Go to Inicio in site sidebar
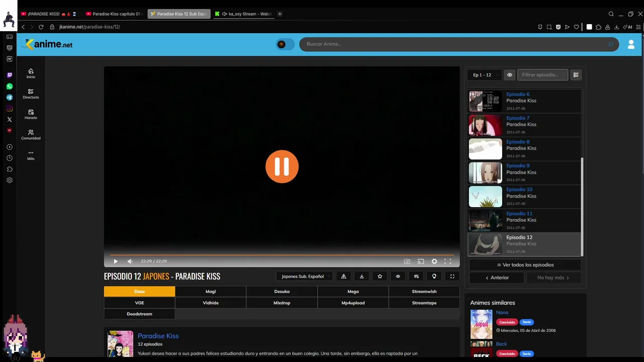The image size is (644, 362). 31,73
